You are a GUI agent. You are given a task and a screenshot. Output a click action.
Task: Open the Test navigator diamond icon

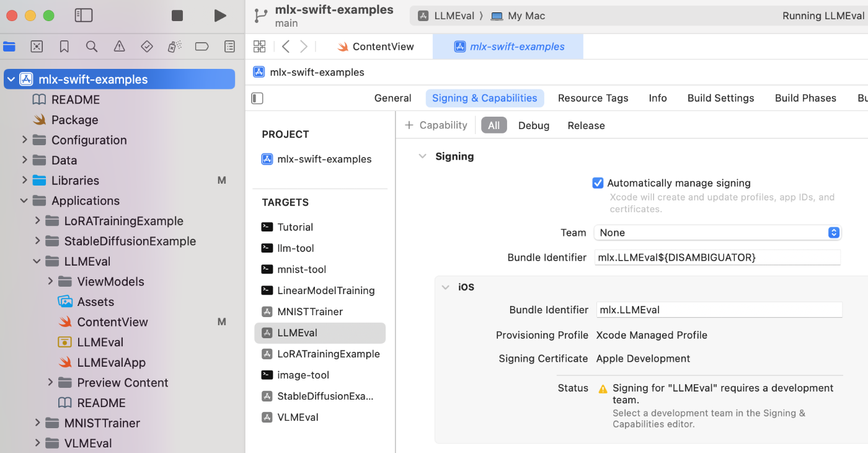click(x=147, y=47)
